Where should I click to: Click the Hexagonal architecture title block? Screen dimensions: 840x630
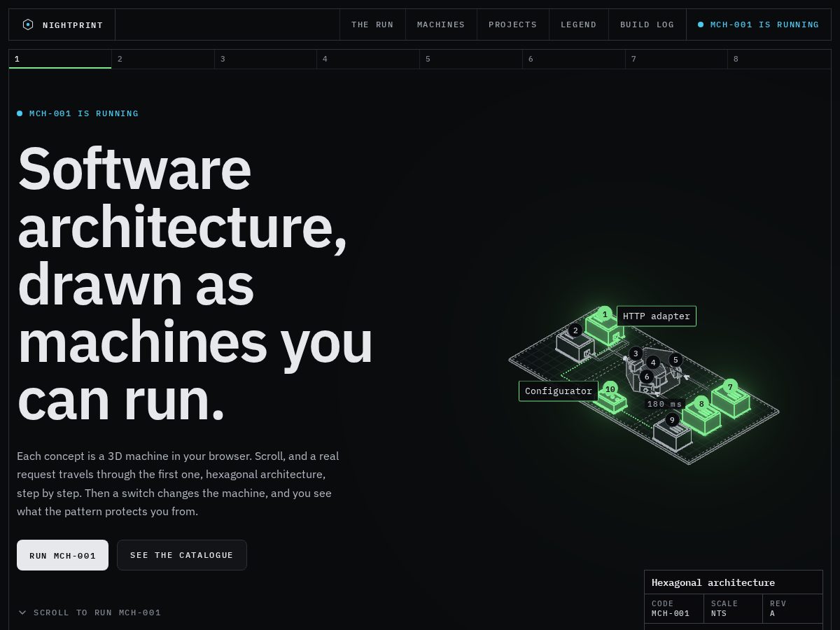point(734,582)
